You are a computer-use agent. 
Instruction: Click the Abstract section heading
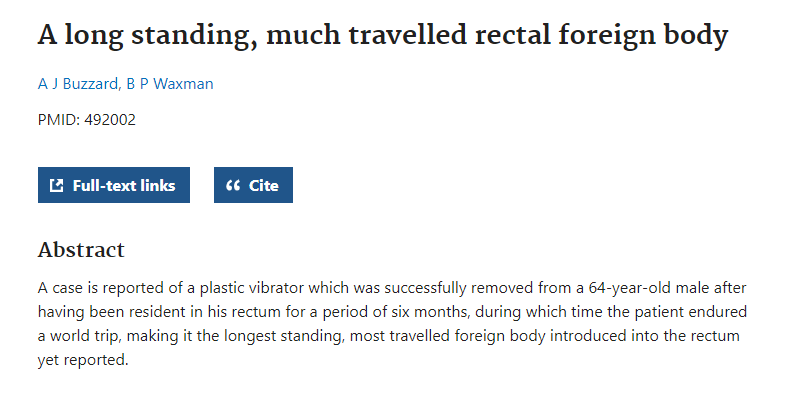(x=81, y=249)
